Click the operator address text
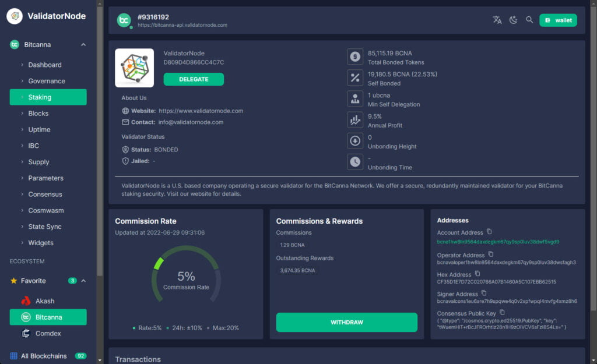Screen dimensions: 597x364 [507, 263]
